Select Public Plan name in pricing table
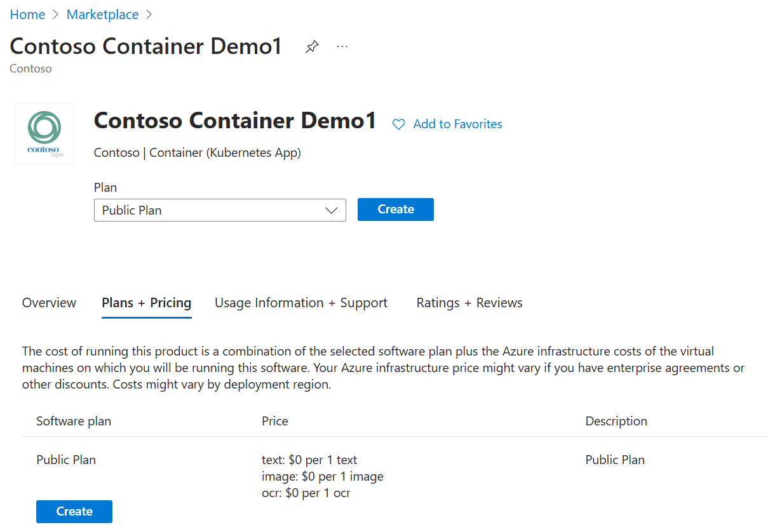Viewport: 782px width, 532px height. pos(66,460)
